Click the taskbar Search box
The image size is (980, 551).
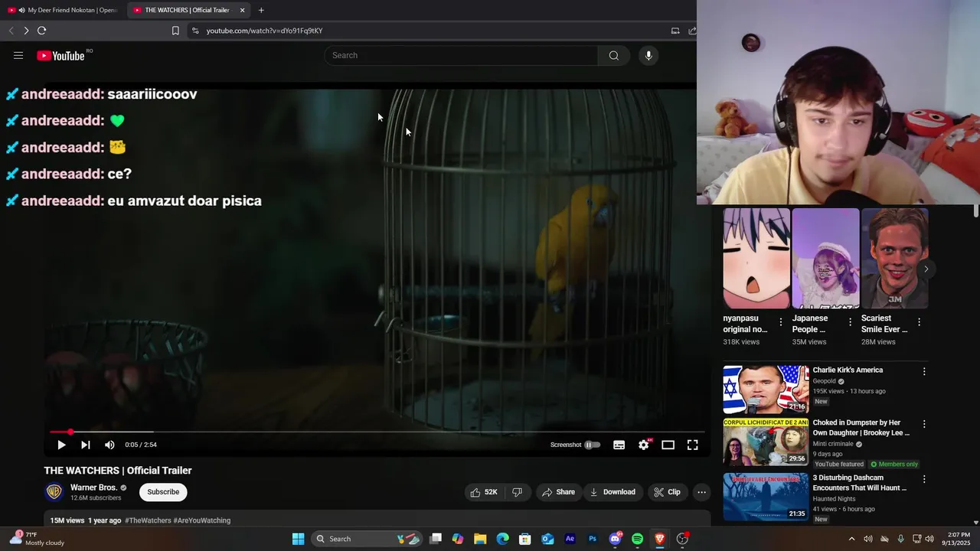pos(367,539)
